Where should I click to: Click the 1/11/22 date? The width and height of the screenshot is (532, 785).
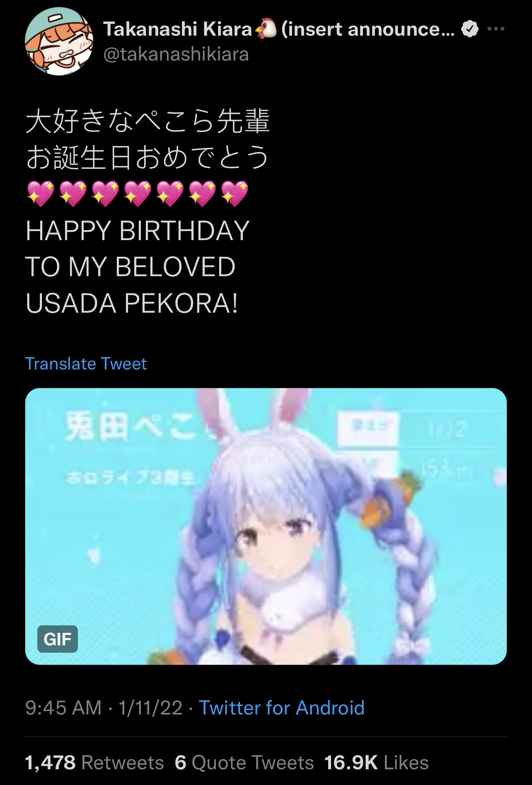coord(150,707)
